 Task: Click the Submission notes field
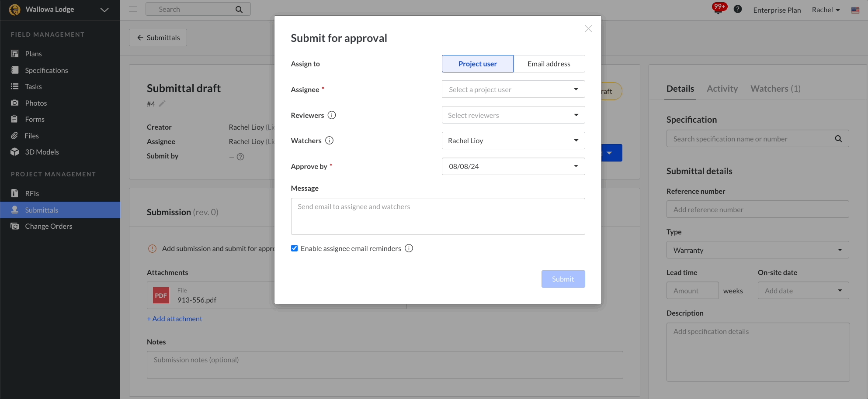point(385,365)
